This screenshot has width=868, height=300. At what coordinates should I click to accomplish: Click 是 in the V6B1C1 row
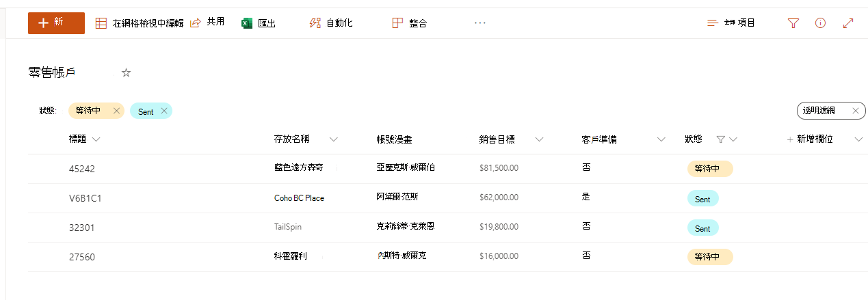pos(586,197)
